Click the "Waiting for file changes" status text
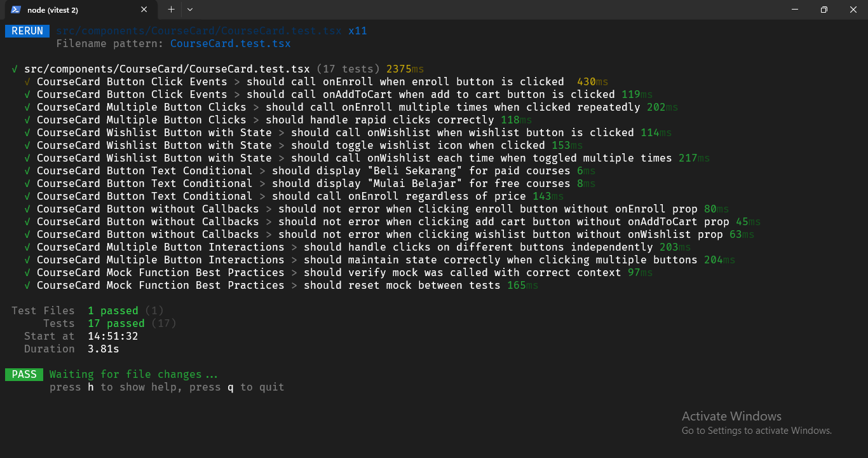This screenshot has width=868, height=458. tap(133, 375)
